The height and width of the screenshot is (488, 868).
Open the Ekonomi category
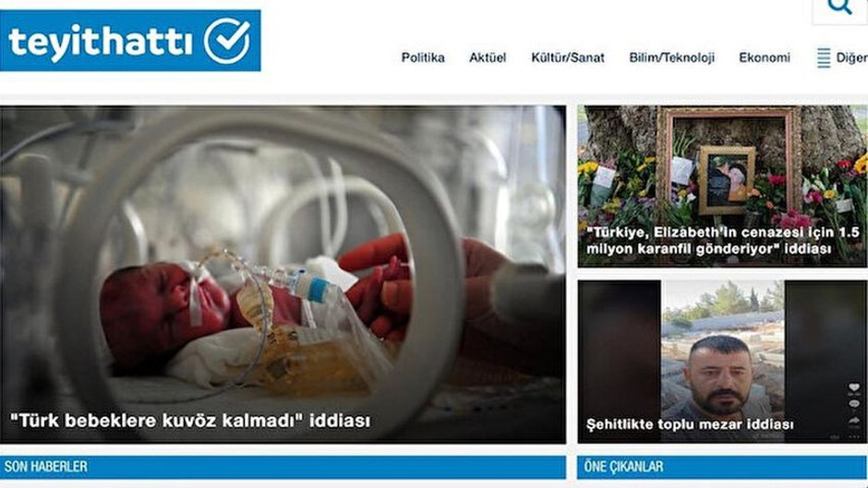point(765,57)
